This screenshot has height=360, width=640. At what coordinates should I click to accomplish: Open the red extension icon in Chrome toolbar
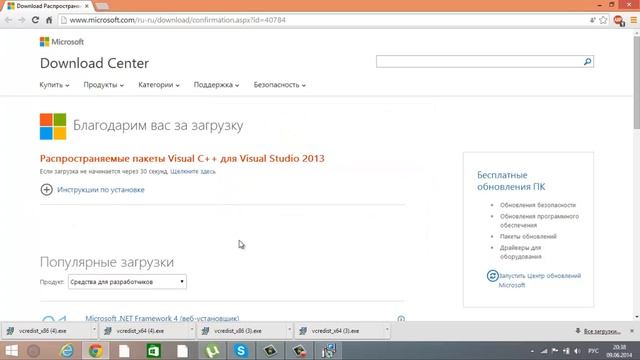(x=619, y=20)
